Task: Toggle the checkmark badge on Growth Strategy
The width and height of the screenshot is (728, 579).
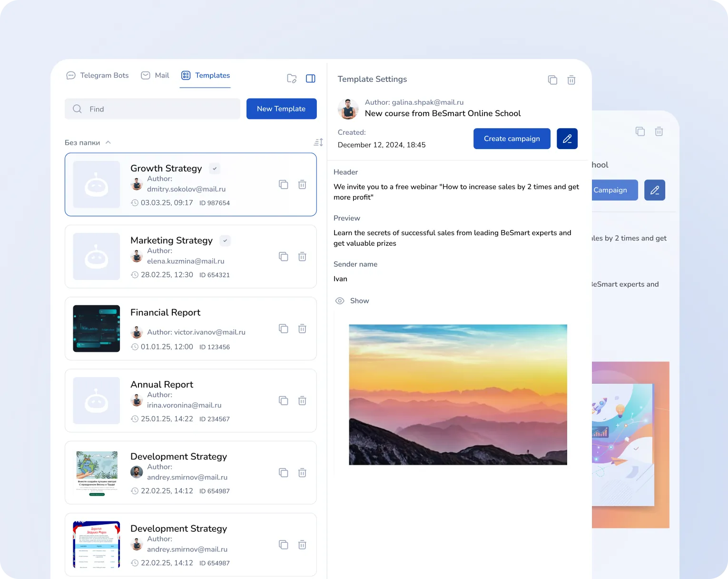Action: (215, 168)
